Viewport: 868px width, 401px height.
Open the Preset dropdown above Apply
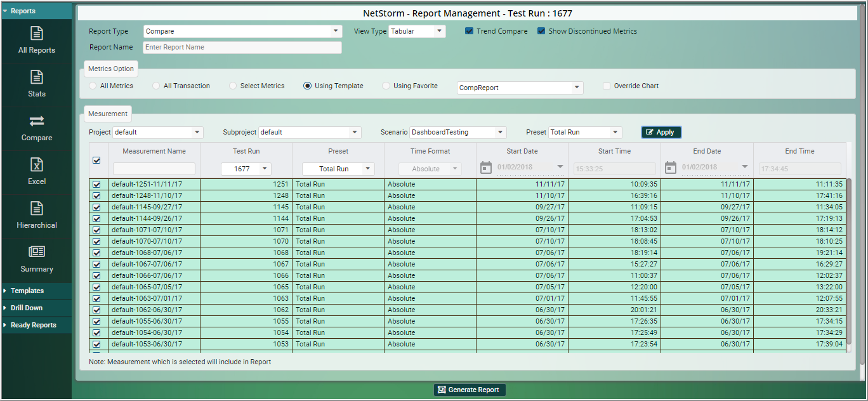tap(585, 132)
